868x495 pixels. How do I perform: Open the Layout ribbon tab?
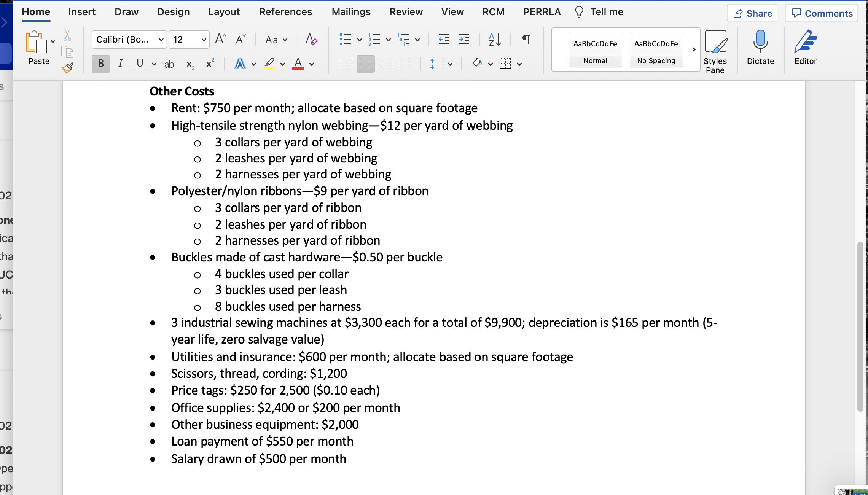coord(224,12)
